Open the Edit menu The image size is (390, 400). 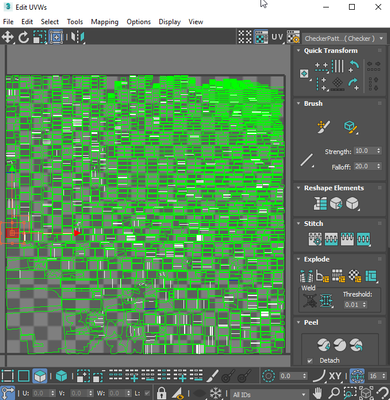[x=27, y=22]
